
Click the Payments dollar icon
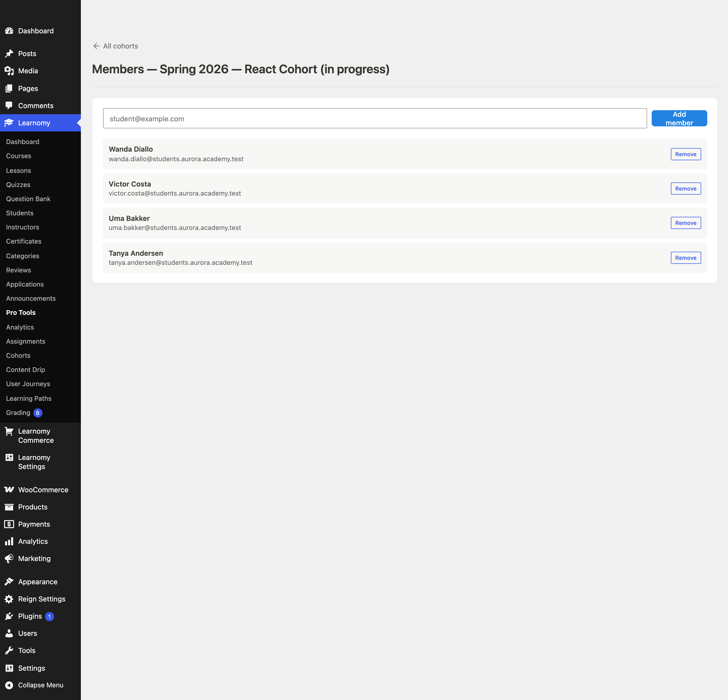pyautogui.click(x=9, y=524)
